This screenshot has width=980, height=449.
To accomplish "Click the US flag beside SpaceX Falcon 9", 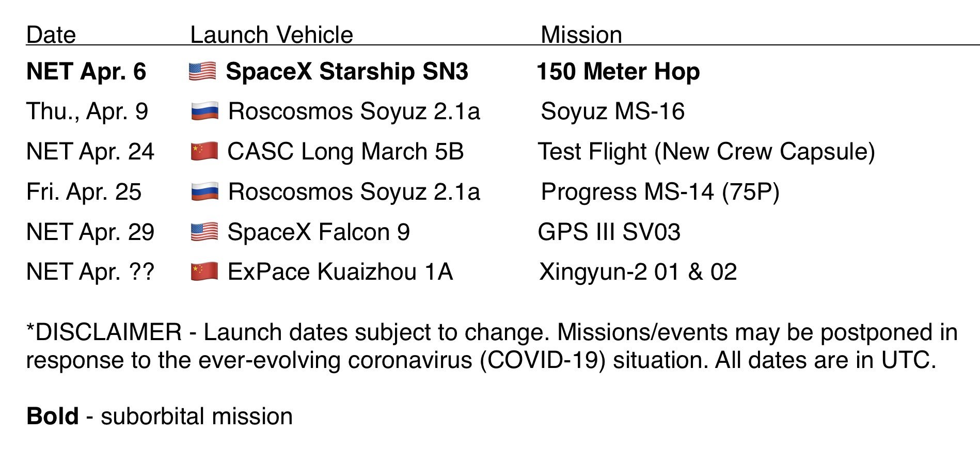I will pyautogui.click(x=204, y=232).
